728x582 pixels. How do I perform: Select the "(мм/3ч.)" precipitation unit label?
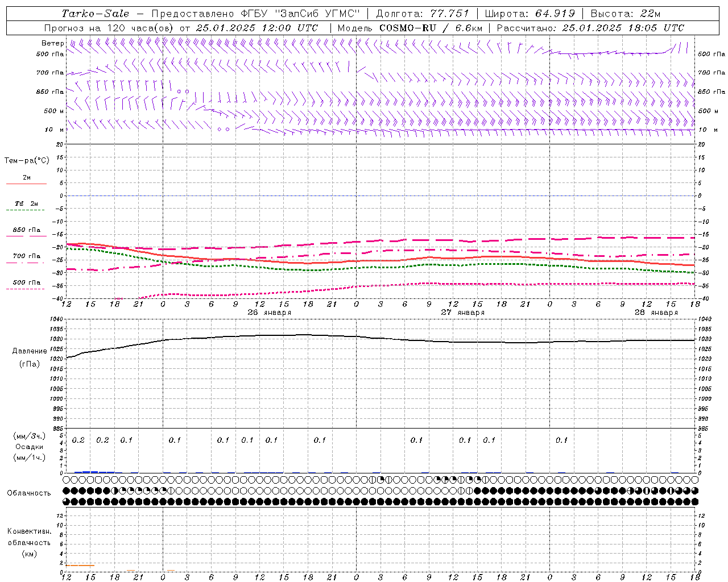click(29, 436)
